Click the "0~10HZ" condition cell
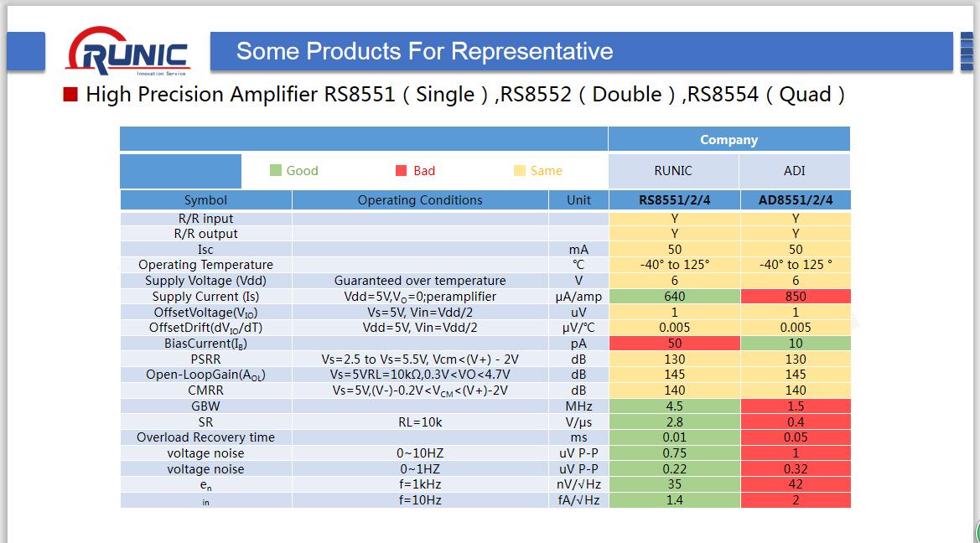980x543 pixels. (420, 453)
